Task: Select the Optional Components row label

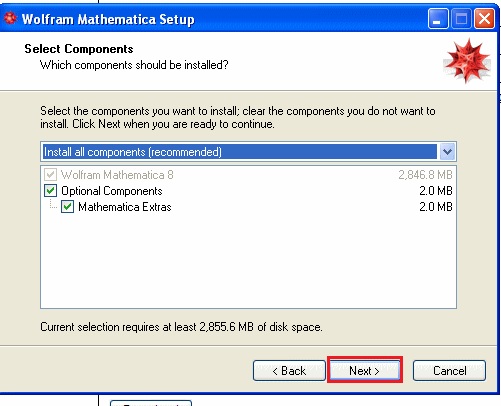Action: coord(112,191)
